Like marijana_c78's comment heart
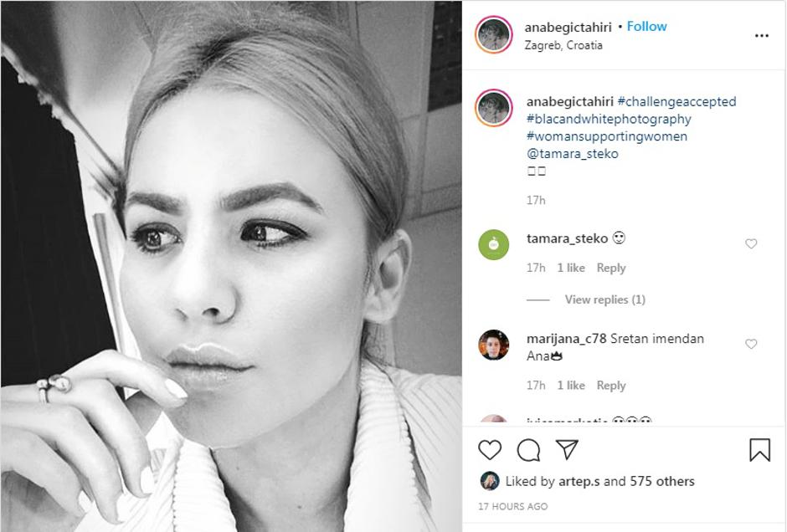The image size is (787, 532). [751, 344]
